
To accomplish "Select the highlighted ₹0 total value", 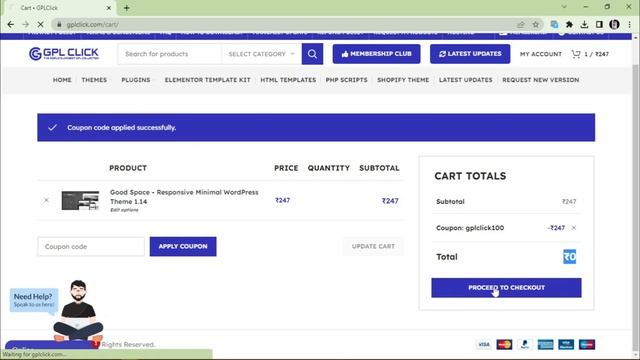I will click(x=569, y=257).
